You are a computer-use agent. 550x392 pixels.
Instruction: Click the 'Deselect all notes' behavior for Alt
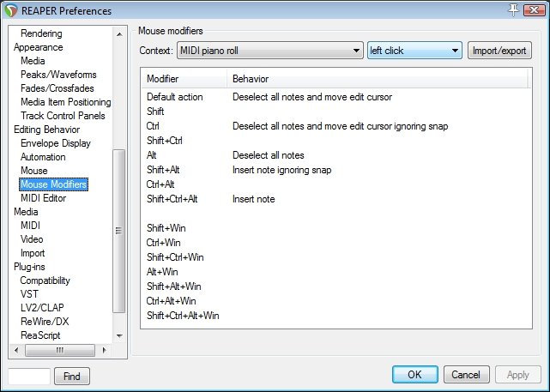269,155
